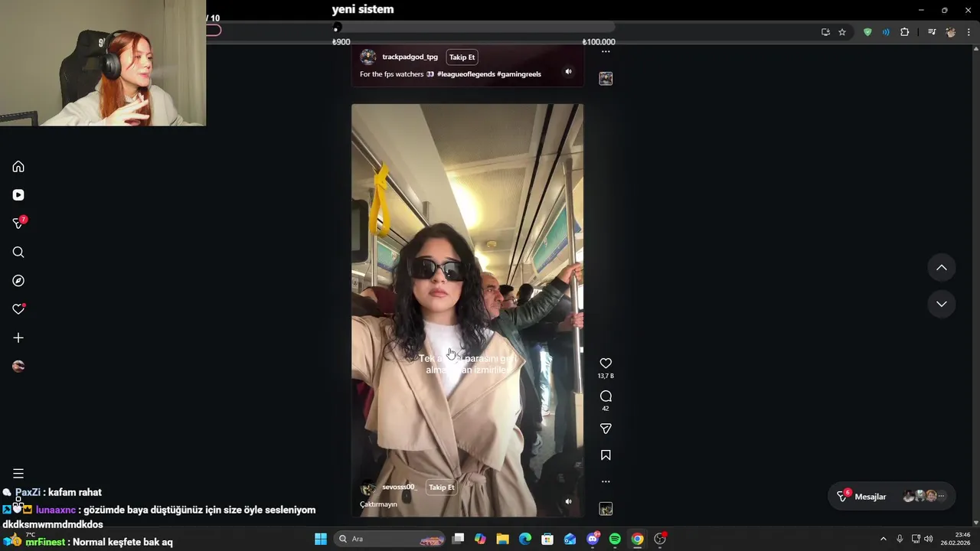
Task: Bookmark this page with star icon
Action: (842, 32)
